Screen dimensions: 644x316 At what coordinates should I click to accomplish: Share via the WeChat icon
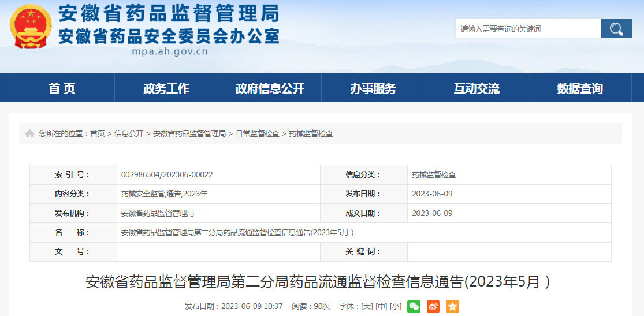(414, 306)
